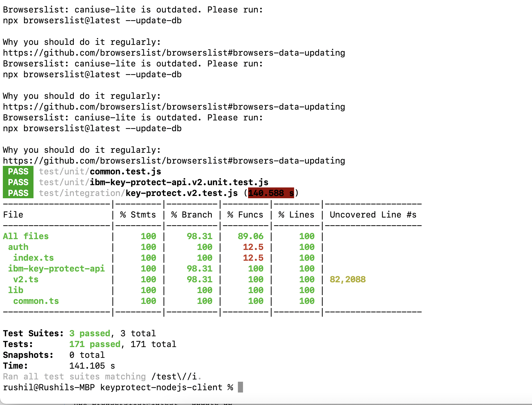This screenshot has height=405, width=532.
Task: Click the /test\//i pattern text
Action: click(x=174, y=377)
